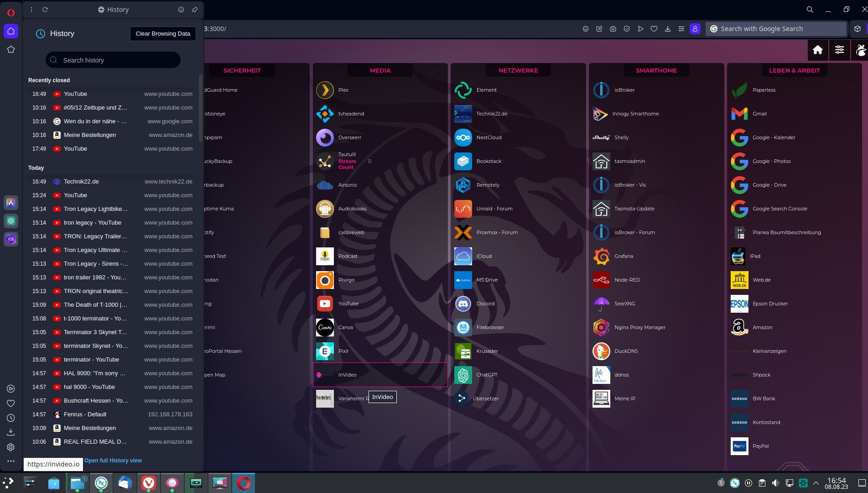Open ChatGPT in Opera sidebar

tap(11, 220)
